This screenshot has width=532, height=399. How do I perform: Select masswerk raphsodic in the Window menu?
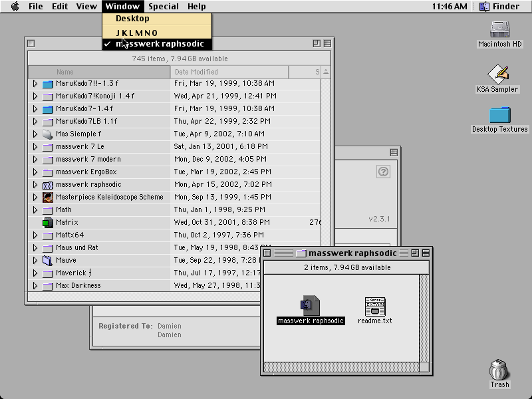pos(157,44)
